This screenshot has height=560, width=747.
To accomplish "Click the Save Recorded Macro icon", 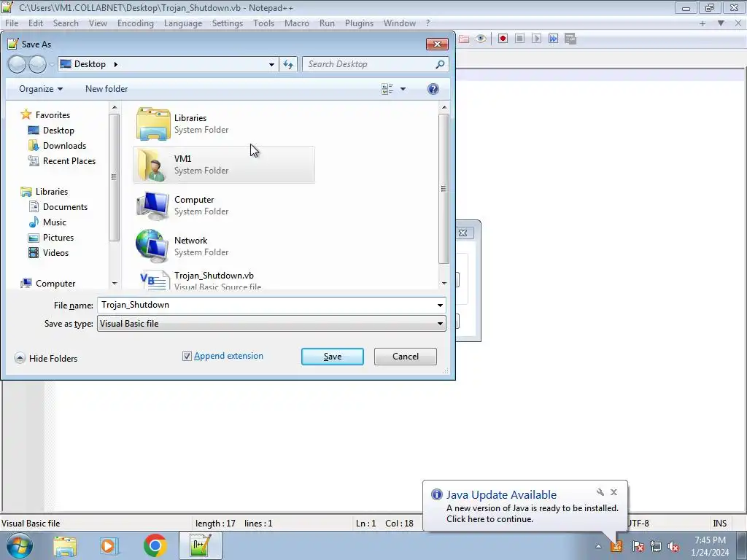I will tap(570, 39).
